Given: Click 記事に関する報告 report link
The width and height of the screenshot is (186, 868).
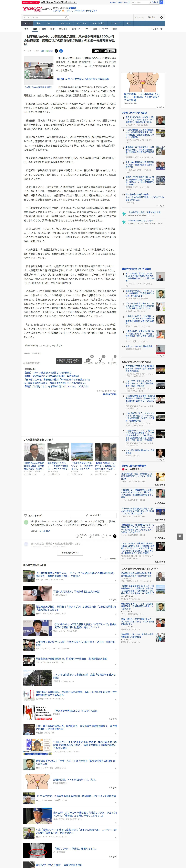Looking at the screenshot, I should pos(32,363).
